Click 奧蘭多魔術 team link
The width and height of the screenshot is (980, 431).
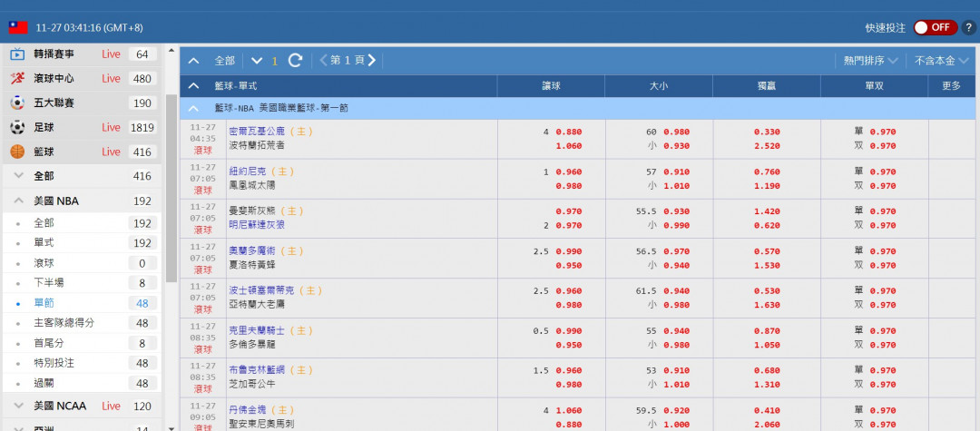pyautogui.click(x=252, y=251)
